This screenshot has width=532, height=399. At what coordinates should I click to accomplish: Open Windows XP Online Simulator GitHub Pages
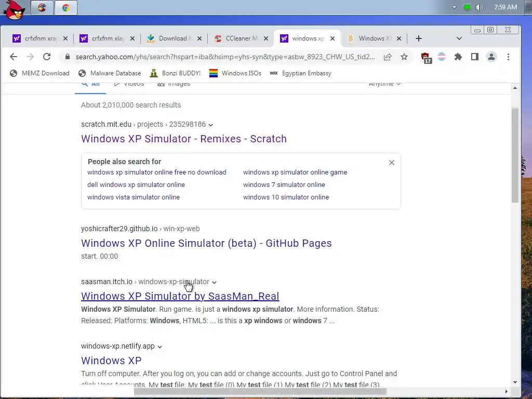tap(206, 243)
